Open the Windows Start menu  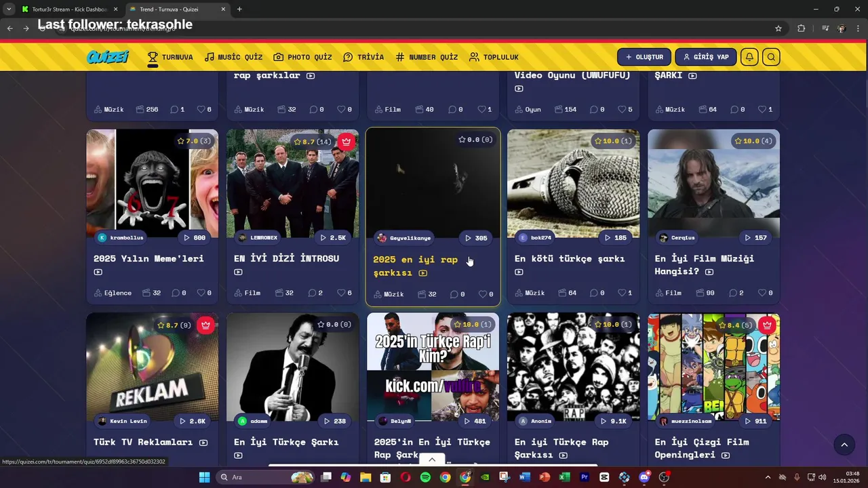pos(204,477)
